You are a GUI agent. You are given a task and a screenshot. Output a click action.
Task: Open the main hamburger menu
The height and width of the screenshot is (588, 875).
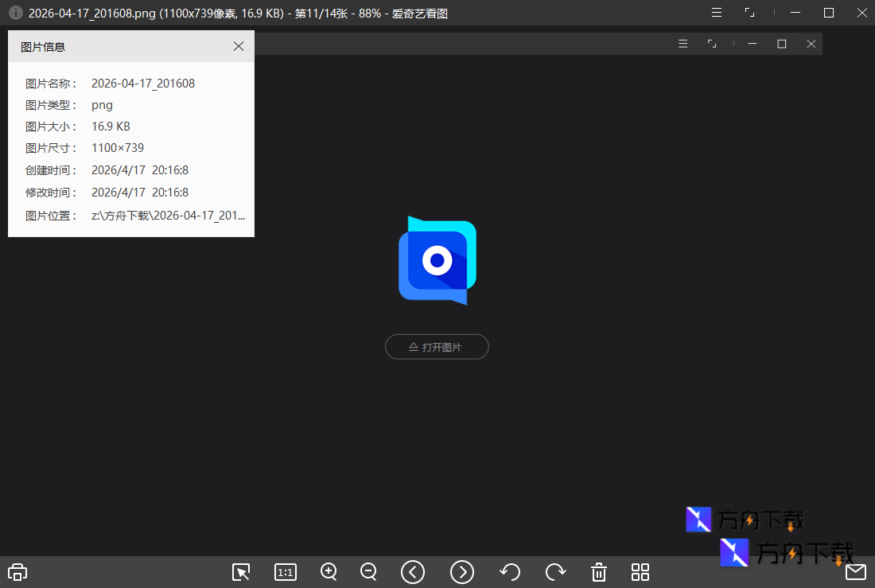pyautogui.click(x=716, y=12)
